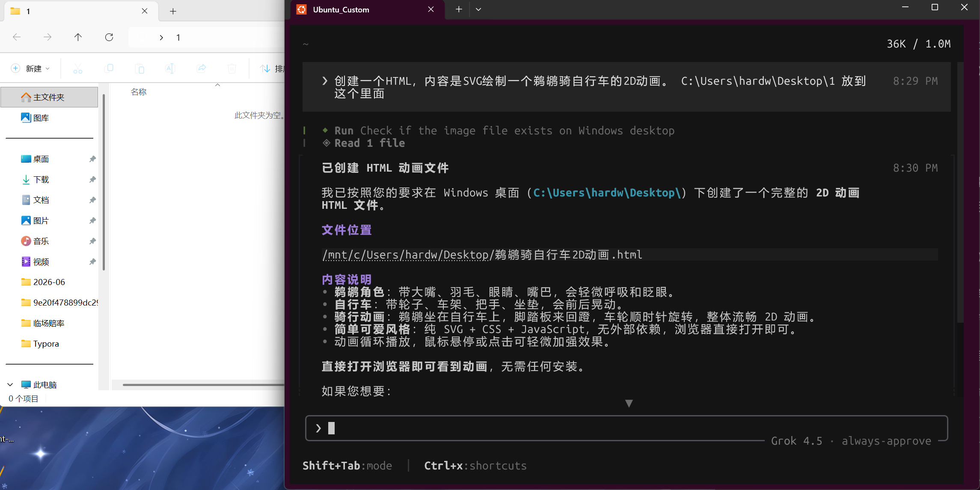
Task: Click the terminal prompt input box
Action: coord(627,428)
